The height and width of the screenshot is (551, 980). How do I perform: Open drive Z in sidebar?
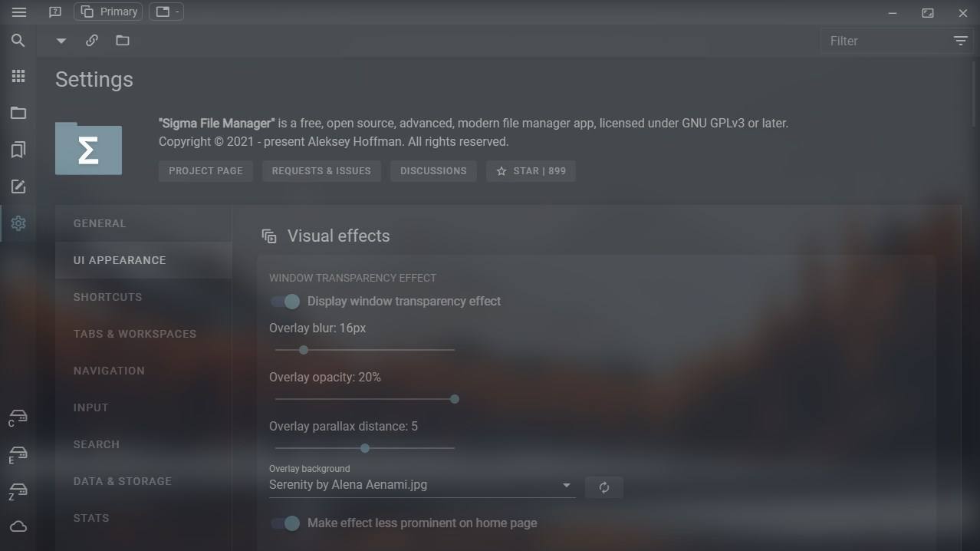click(18, 491)
